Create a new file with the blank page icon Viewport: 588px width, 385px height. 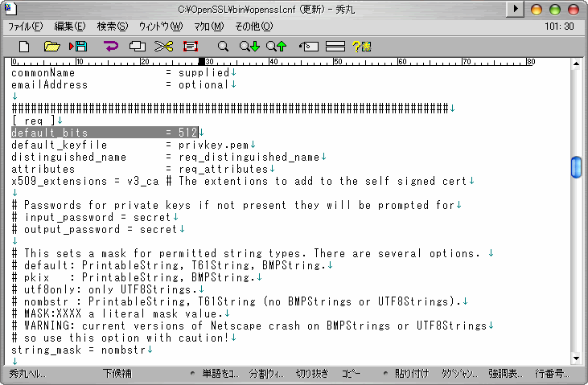pos(24,47)
